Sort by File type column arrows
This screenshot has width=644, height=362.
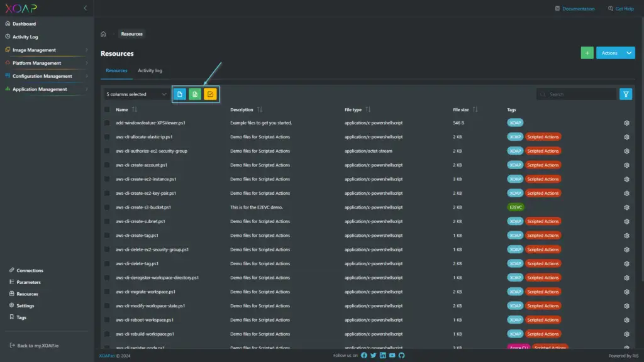tap(368, 109)
